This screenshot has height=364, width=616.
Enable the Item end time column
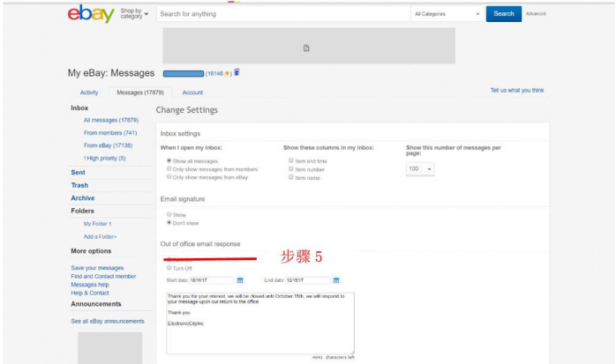tap(291, 160)
